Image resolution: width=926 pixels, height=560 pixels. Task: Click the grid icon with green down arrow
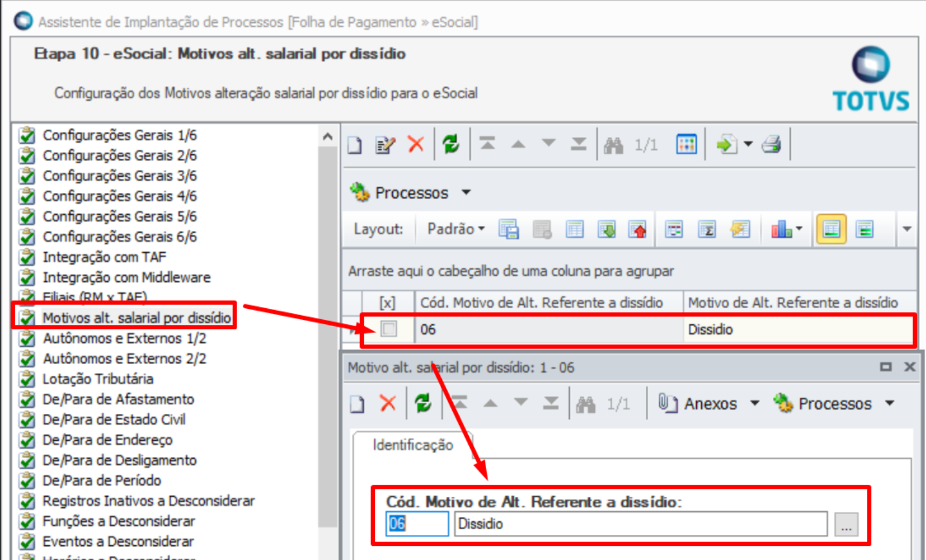tap(606, 230)
